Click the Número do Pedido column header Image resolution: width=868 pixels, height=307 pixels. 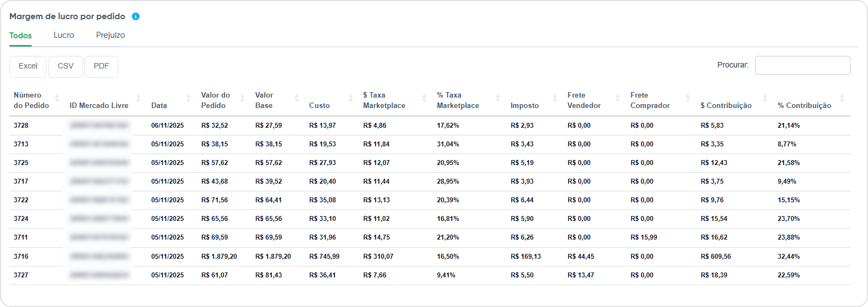[31, 100]
